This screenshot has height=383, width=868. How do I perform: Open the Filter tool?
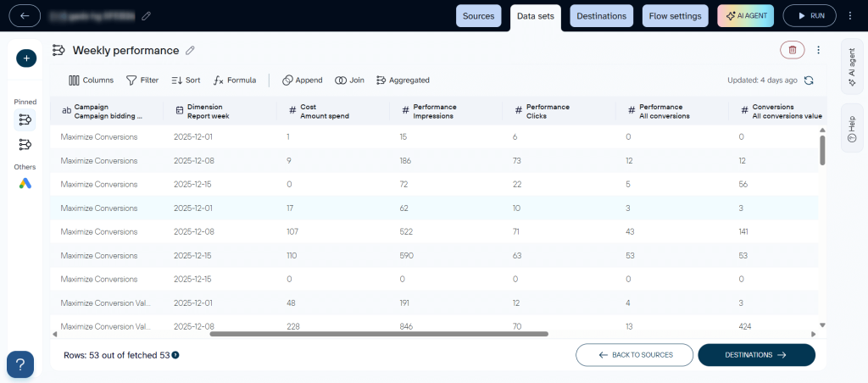pyautogui.click(x=142, y=80)
